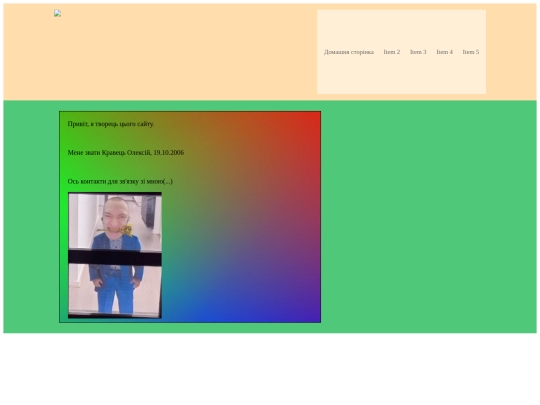The image size is (540, 405).
Task: Click the text 'Привіт, я творець цього сайту.'
Action: 111,124
